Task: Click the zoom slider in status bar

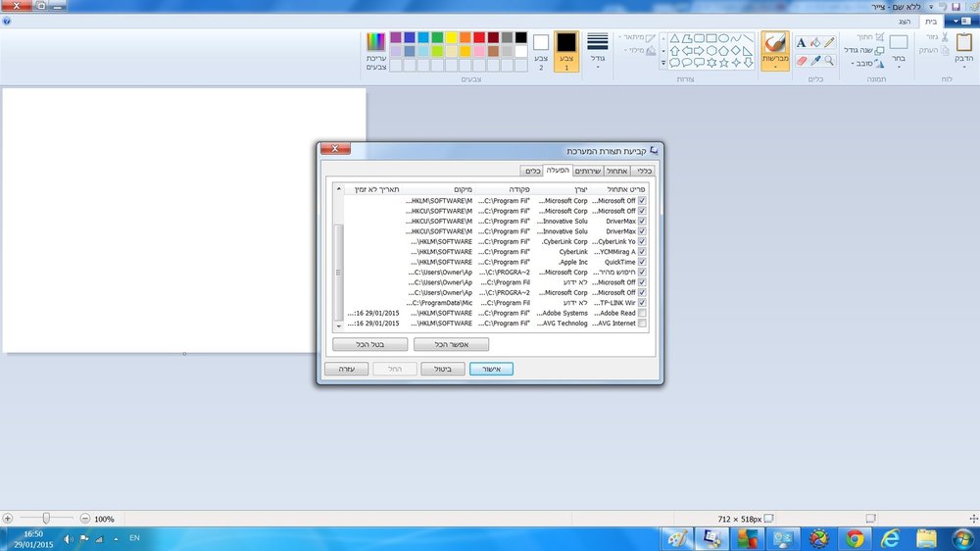Action: tap(46, 519)
